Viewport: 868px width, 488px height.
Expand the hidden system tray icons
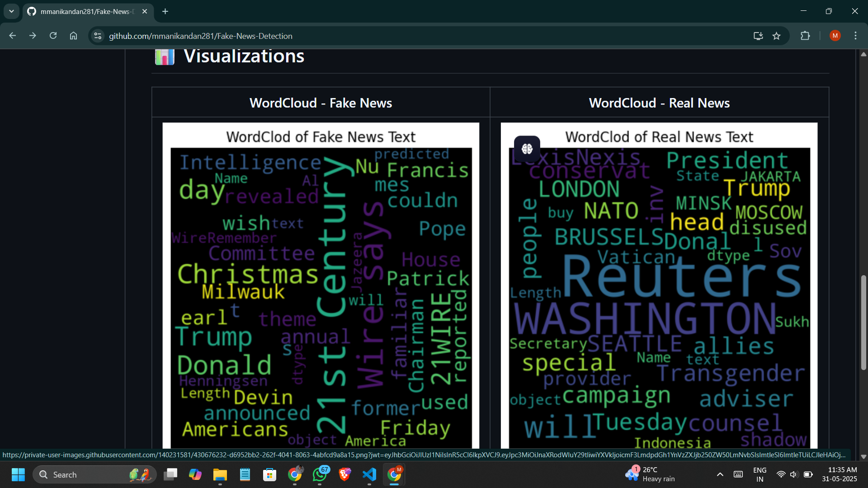[720, 474]
